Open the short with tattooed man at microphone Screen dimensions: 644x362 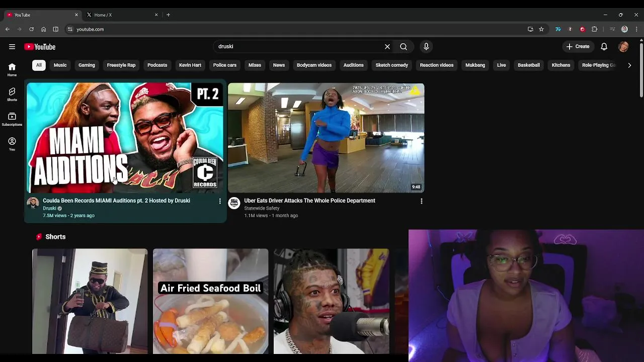pos(332,301)
